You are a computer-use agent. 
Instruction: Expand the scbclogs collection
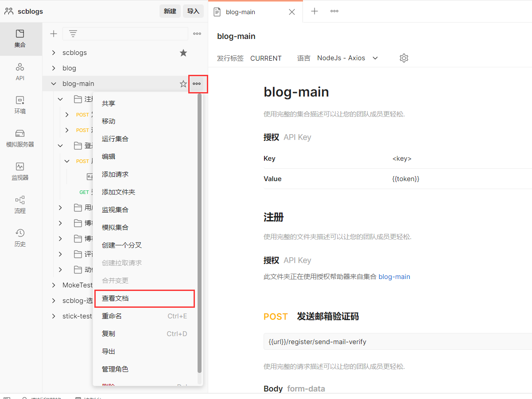click(x=54, y=53)
